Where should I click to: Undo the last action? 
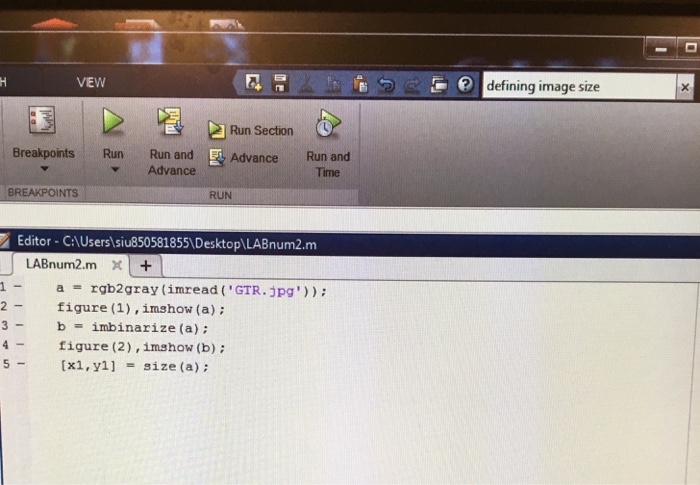tap(386, 84)
